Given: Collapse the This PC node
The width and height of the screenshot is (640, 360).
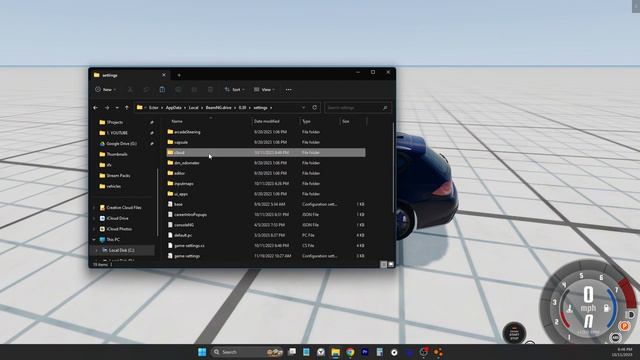Looking at the screenshot, I should 94,240.
